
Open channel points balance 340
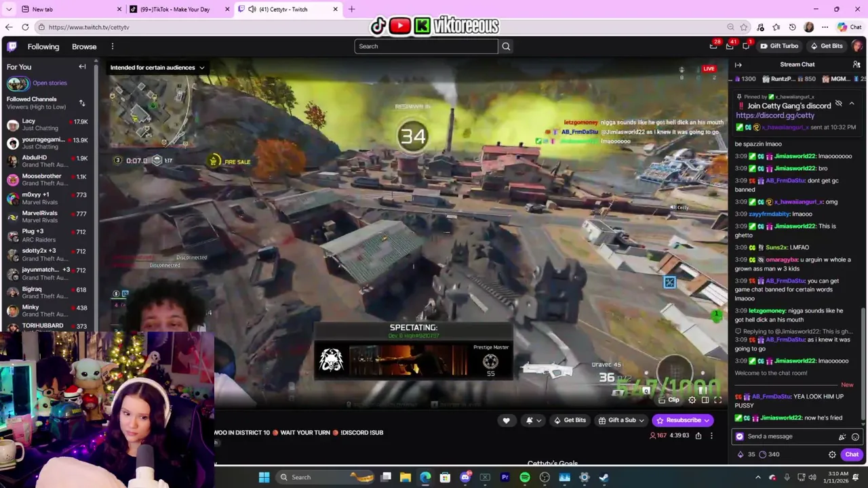click(x=769, y=455)
